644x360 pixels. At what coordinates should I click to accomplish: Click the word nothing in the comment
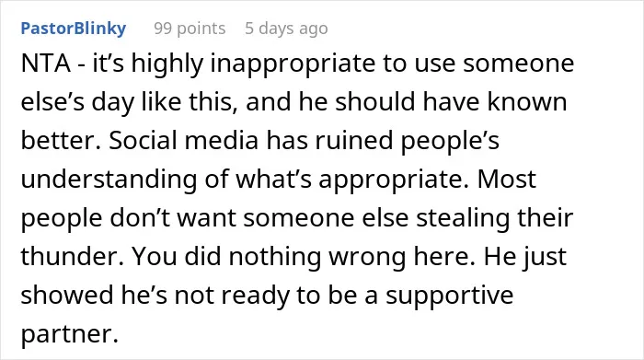click(x=275, y=257)
